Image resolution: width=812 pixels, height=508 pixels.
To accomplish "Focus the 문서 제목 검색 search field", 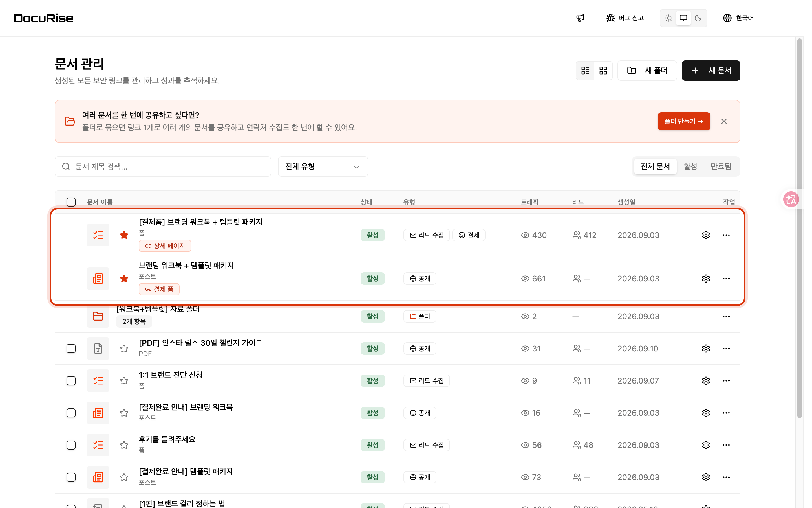I will coord(163,167).
